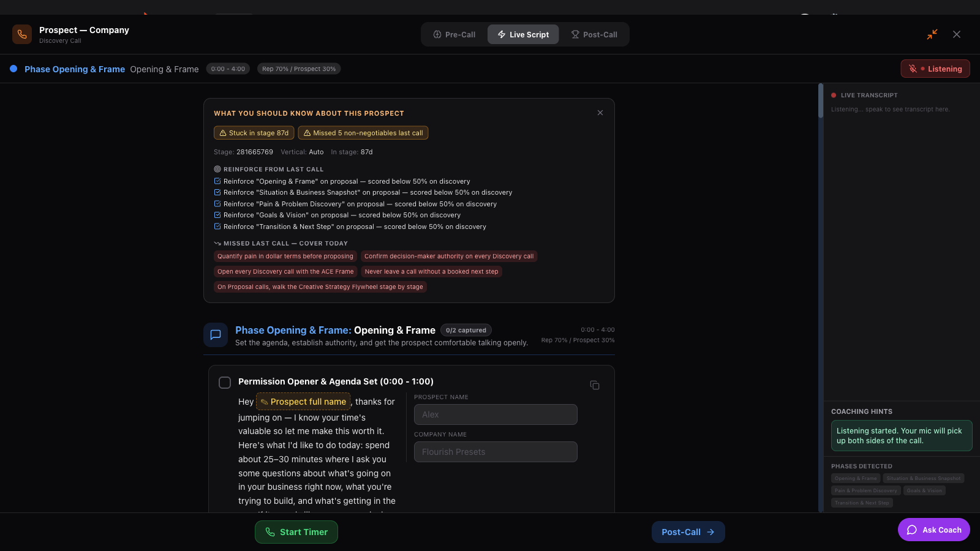Focus the Prospect Name input field

(496, 414)
